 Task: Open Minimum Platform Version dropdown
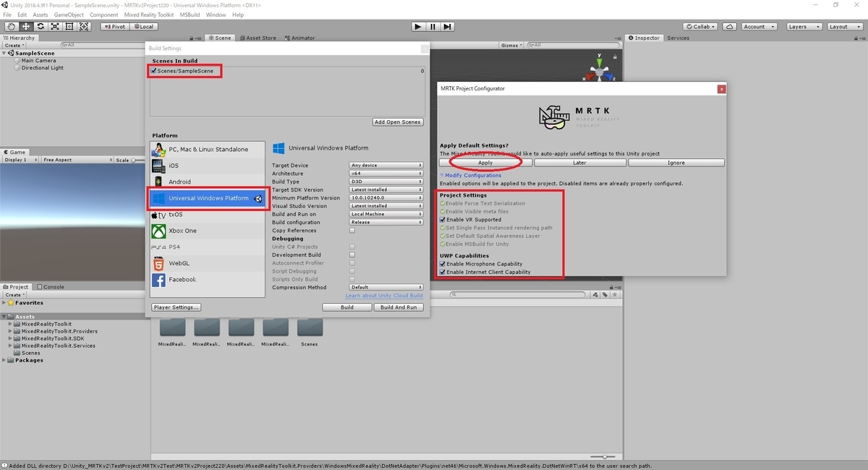tap(386, 197)
